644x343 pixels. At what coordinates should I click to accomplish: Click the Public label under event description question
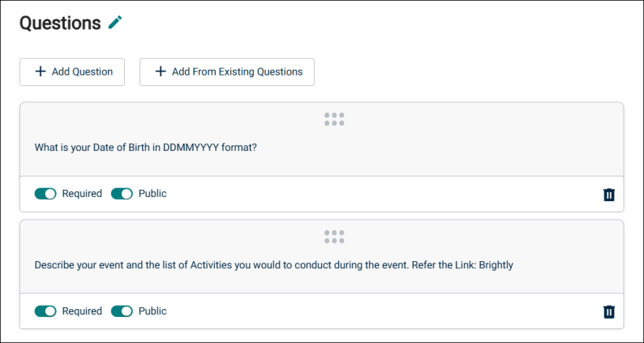pos(152,311)
